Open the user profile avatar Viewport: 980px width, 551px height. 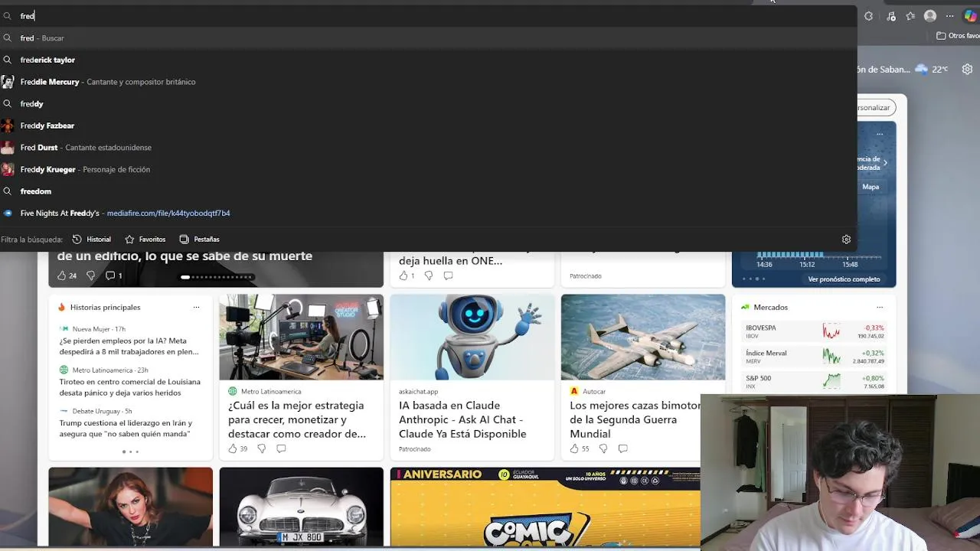coord(930,16)
